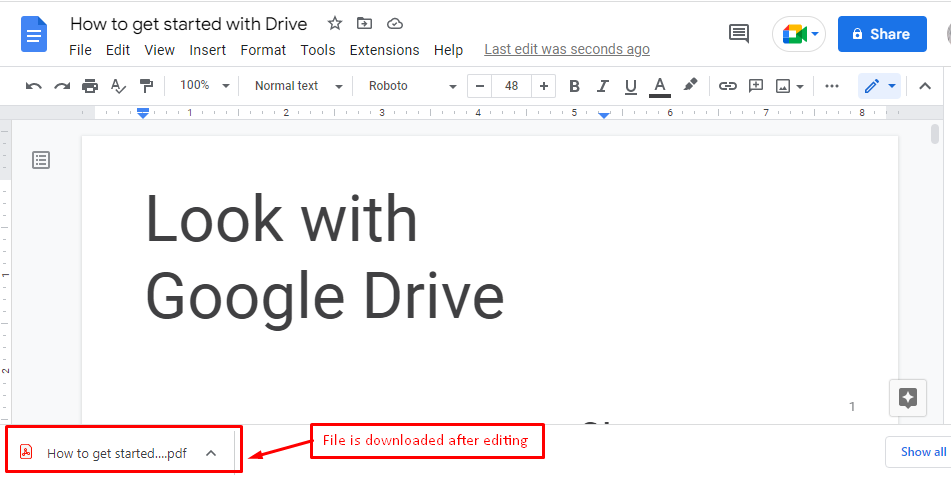Expand the insert image dropdown arrow
The height and width of the screenshot is (477, 951).
800,87
